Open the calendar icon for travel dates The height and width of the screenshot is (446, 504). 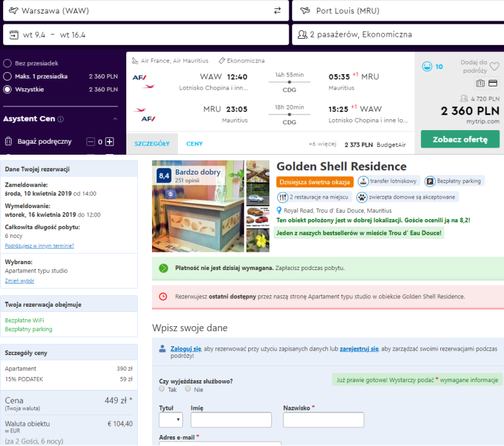coord(14,35)
